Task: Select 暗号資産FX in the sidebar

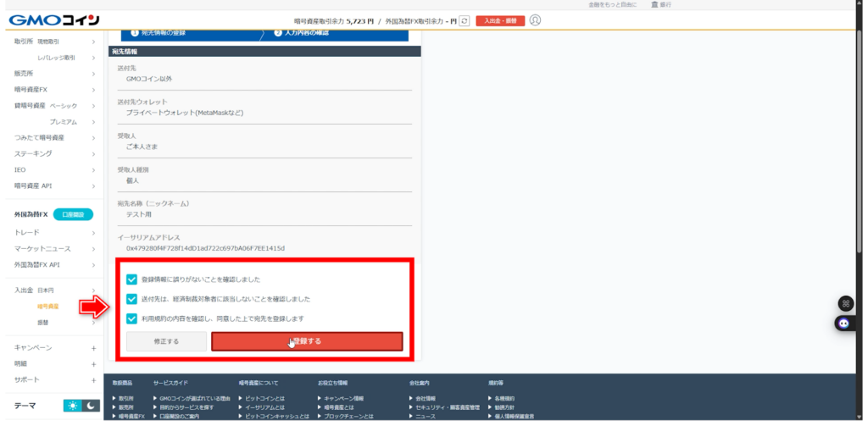Action: click(x=53, y=89)
